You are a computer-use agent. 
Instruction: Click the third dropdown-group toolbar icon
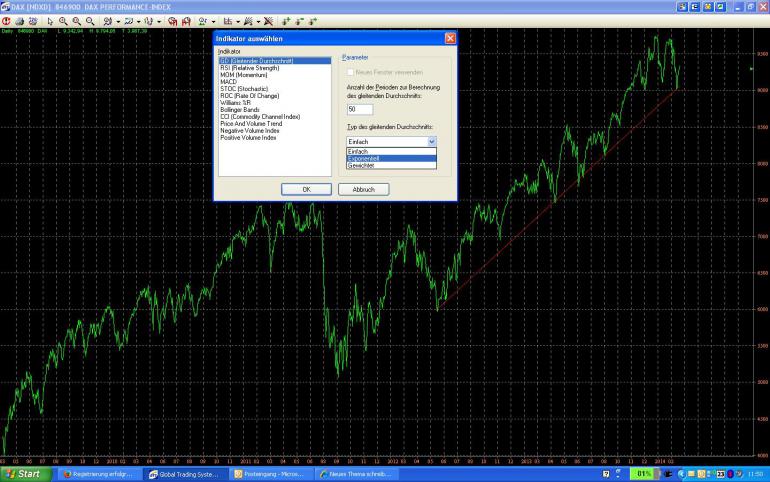tap(149, 21)
